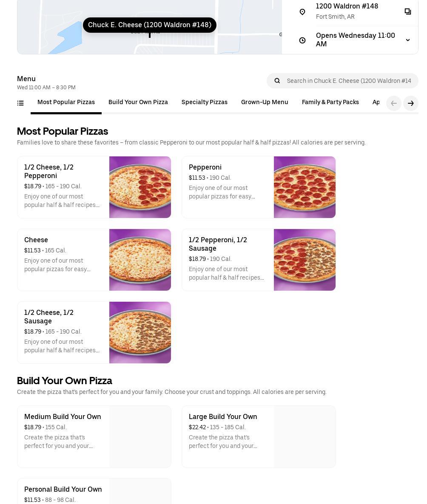Switch to Build Your Own Pizza tab

[x=138, y=102]
